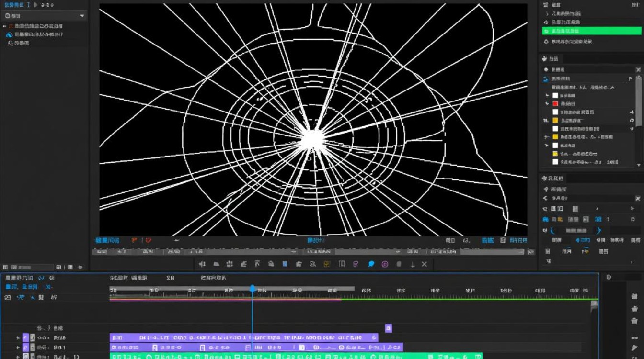The width and height of the screenshot is (644, 359).
Task: Click the cracked-glass preview image
Action: [x=313, y=120]
